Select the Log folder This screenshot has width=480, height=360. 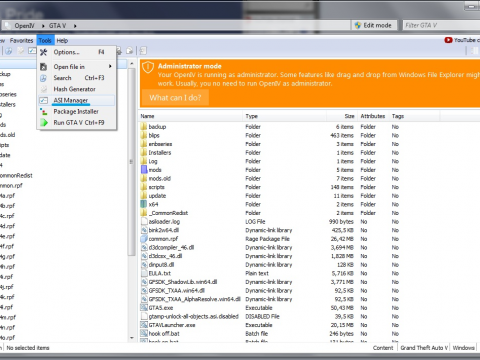pyautogui.click(x=153, y=161)
